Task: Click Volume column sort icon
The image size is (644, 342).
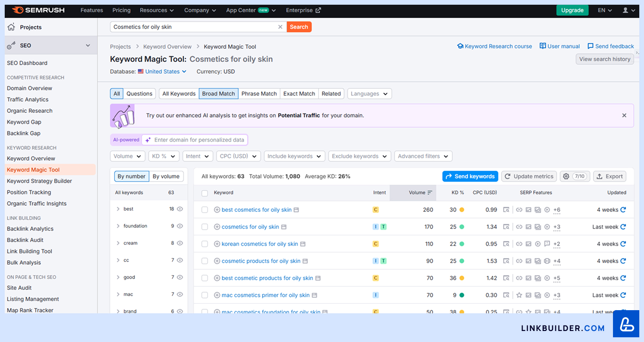Action: click(430, 193)
